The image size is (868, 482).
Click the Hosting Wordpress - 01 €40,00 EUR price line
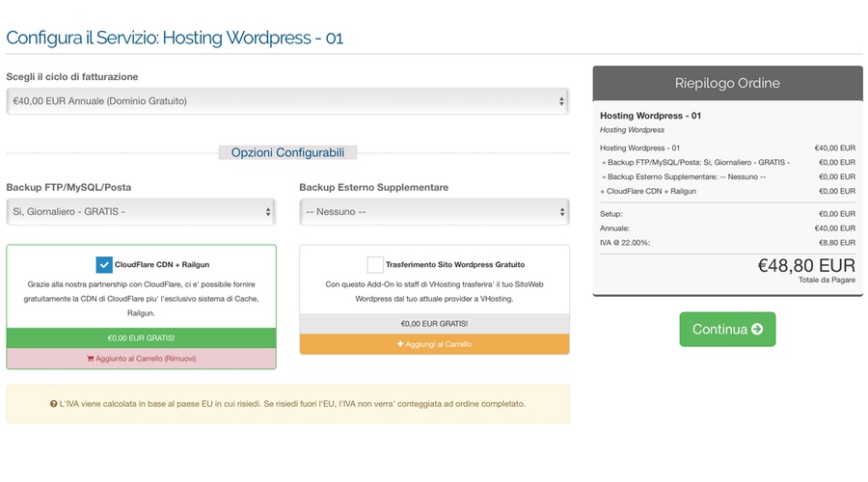(x=727, y=147)
